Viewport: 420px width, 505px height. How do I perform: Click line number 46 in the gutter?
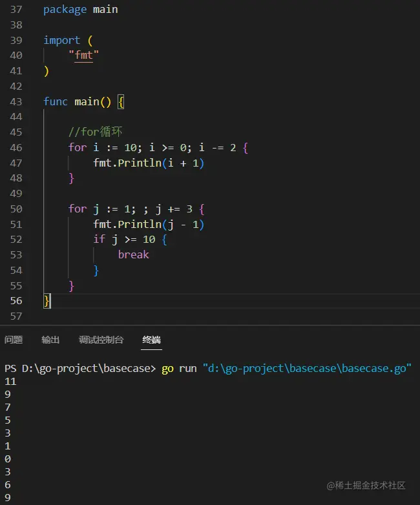16,148
